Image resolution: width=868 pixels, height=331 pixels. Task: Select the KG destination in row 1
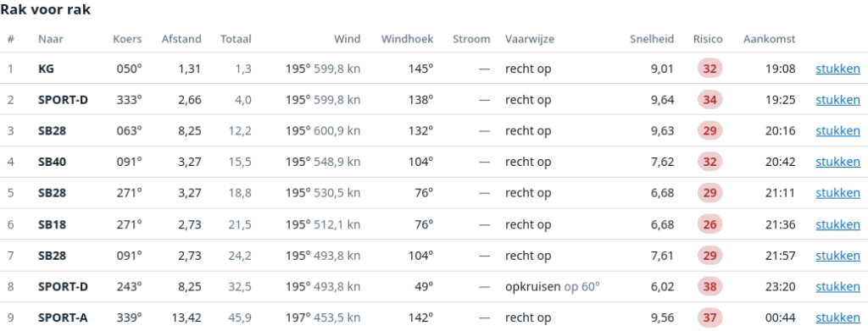click(x=46, y=69)
